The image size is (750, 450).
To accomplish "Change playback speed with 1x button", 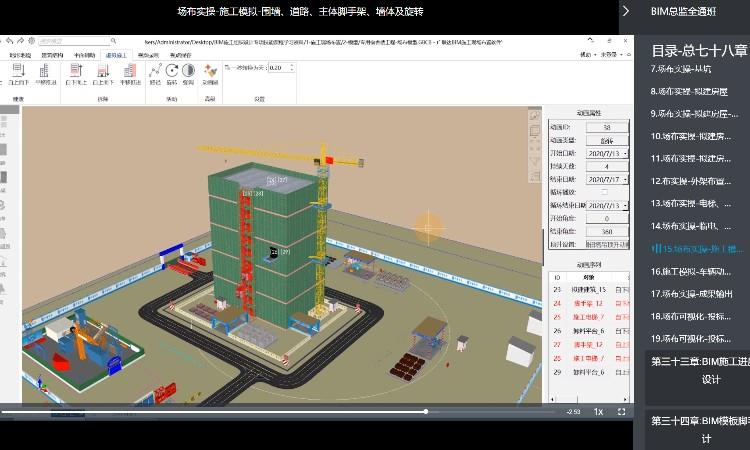I will 598,411.
